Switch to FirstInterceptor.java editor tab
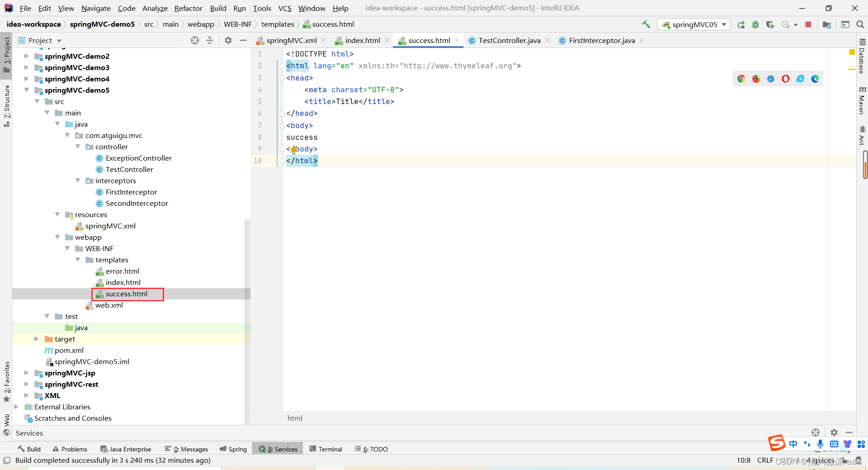Viewport: 868px width, 470px height. 601,40
